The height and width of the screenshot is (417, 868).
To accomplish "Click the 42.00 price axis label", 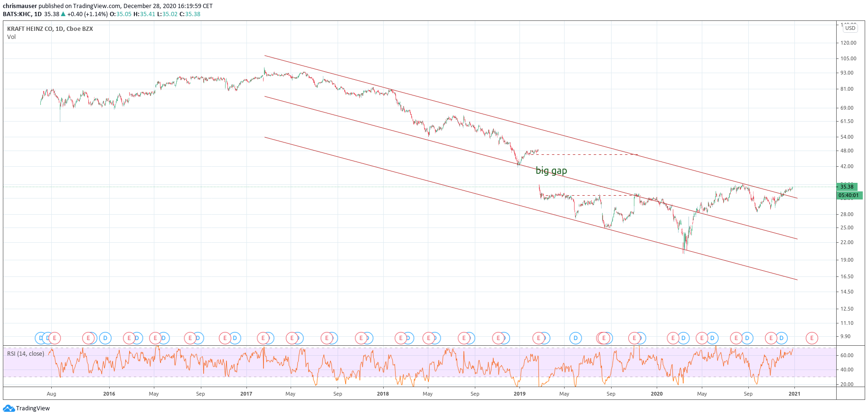I will click(x=847, y=166).
